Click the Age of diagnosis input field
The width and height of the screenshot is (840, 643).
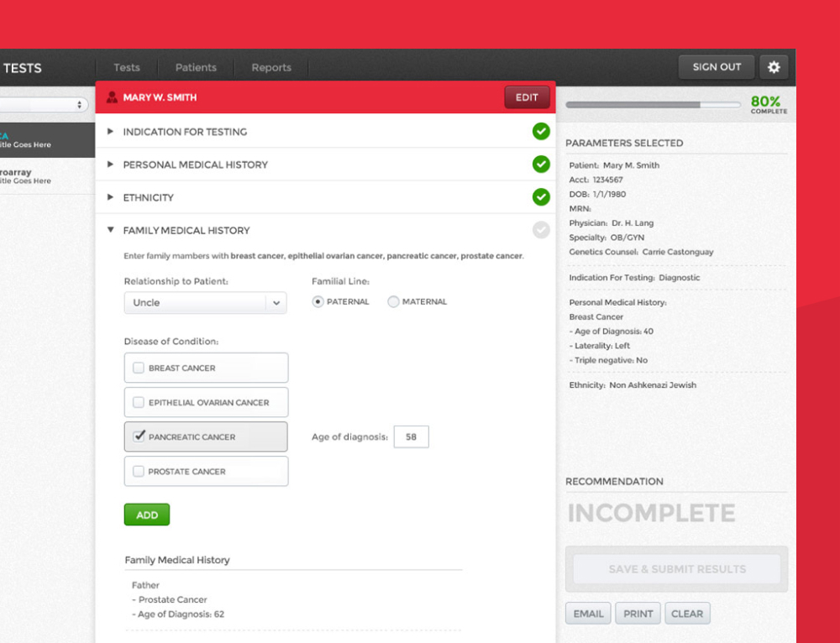pyautogui.click(x=411, y=437)
